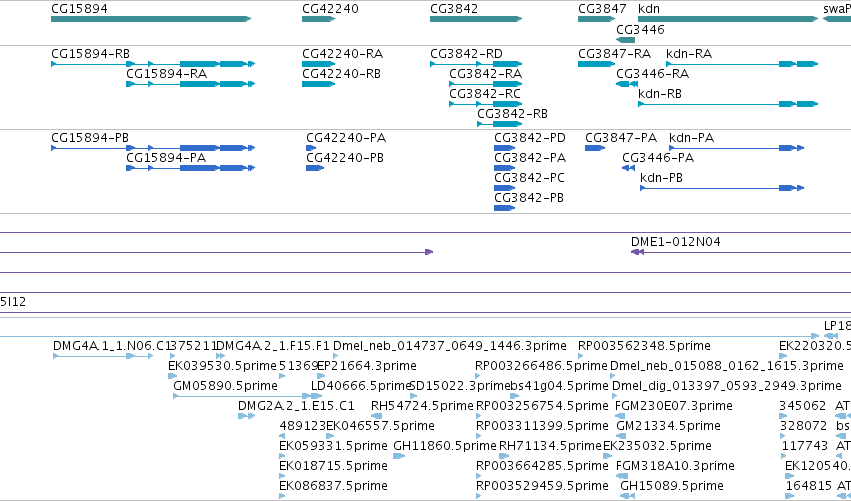The height and width of the screenshot is (501, 851).
Task: Click the CG3847-RA transcript label
Action: [x=614, y=54]
